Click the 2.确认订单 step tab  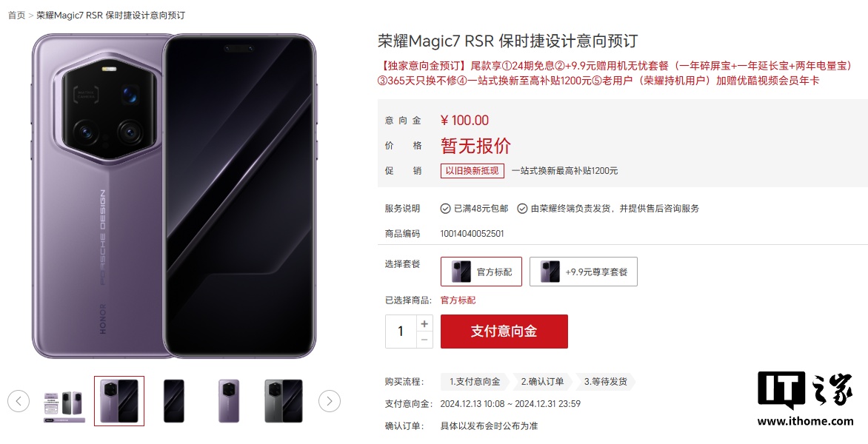click(x=542, y=382)
